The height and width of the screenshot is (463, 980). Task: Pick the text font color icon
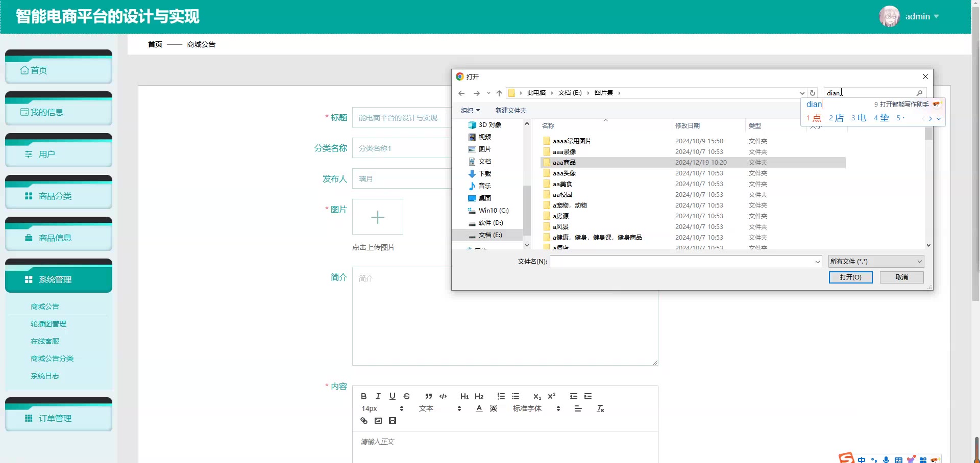479,408
